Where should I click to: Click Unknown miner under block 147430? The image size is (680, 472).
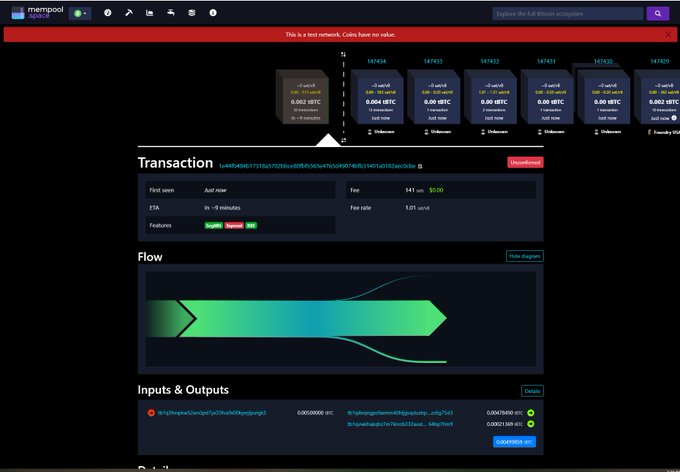pos(607,131)
